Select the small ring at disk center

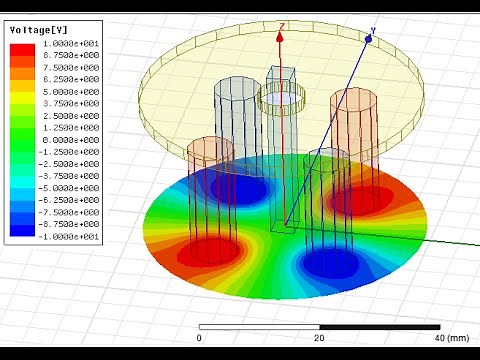(282, 98)
